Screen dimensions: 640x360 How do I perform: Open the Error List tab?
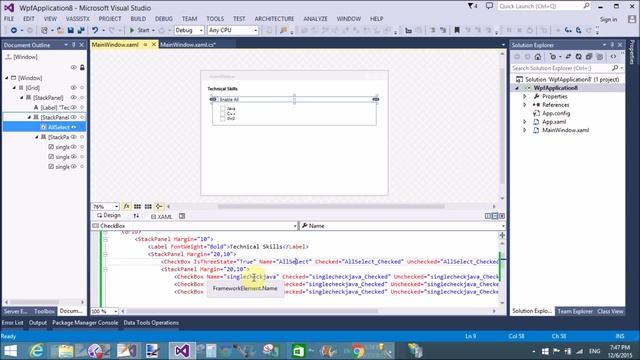(12, 322)
